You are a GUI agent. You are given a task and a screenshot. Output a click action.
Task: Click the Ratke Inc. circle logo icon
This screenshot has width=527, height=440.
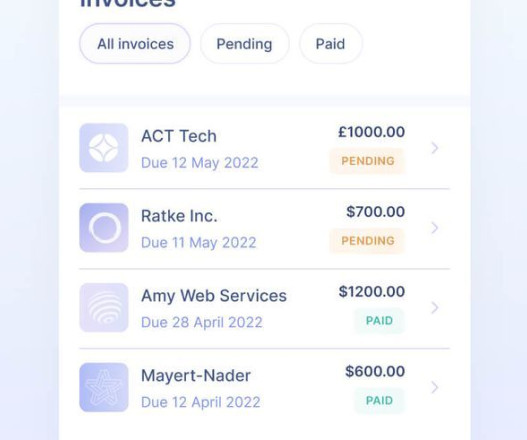[x=104, y=228]
